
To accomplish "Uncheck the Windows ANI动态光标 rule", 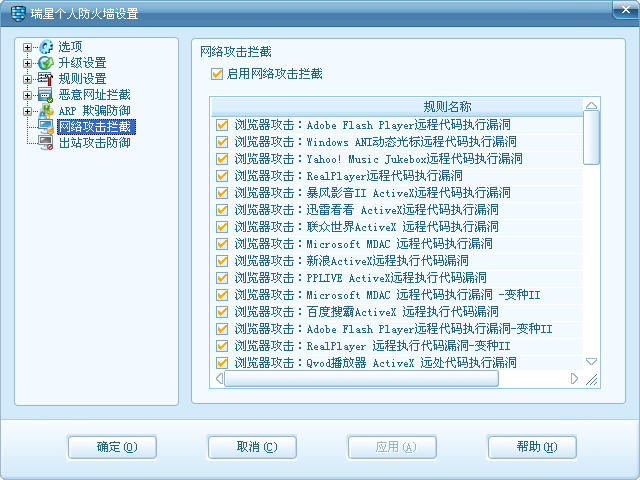I will [222, 142].
